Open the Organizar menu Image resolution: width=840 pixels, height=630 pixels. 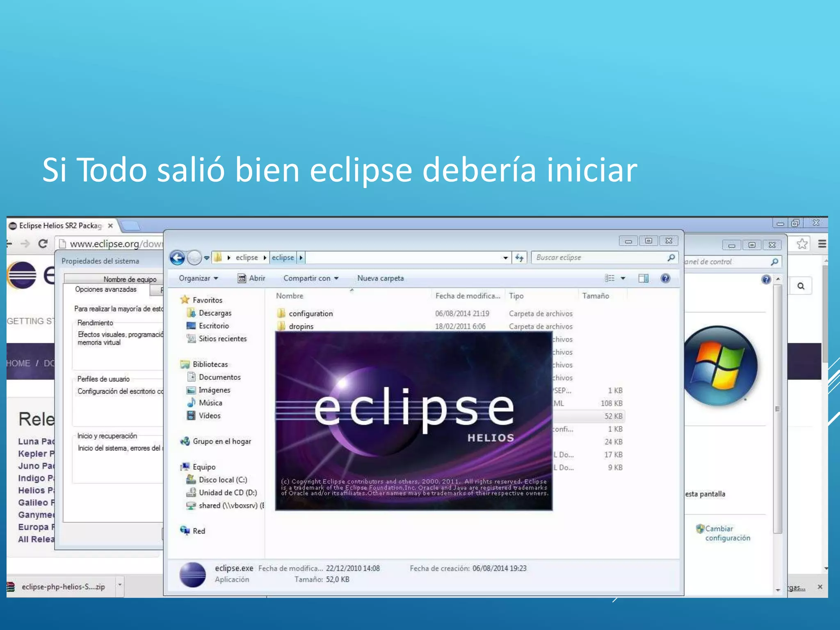pyautogui.click(x=199, y=278)
